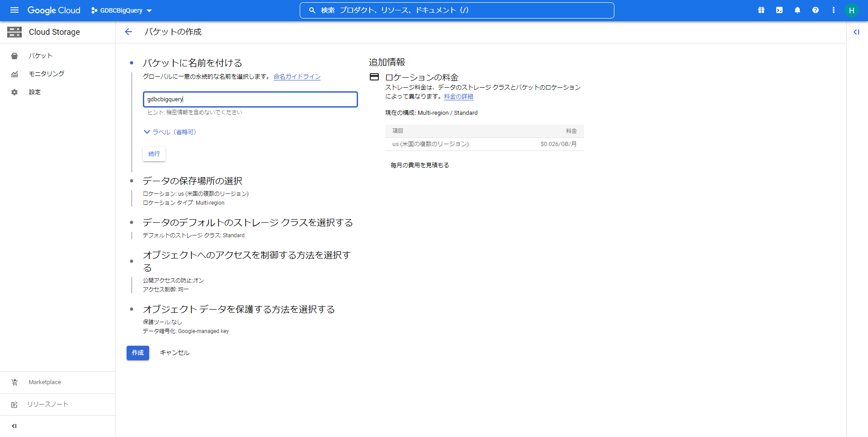
Task: Click the gift icon for free trial
Action: point(761,10)
